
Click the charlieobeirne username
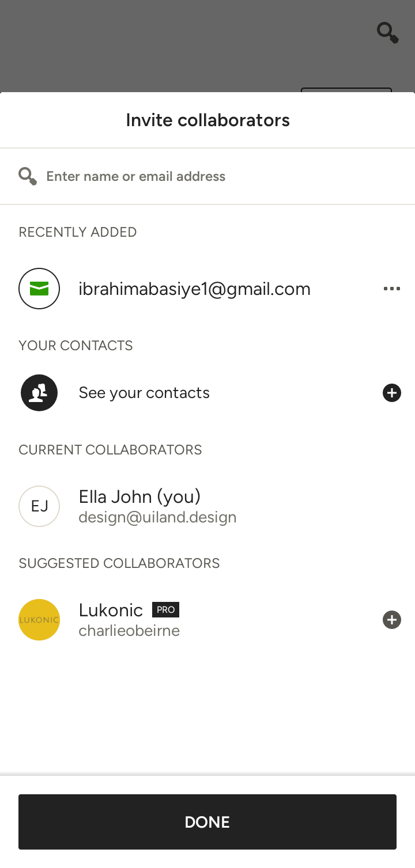[x=129, y=631]
